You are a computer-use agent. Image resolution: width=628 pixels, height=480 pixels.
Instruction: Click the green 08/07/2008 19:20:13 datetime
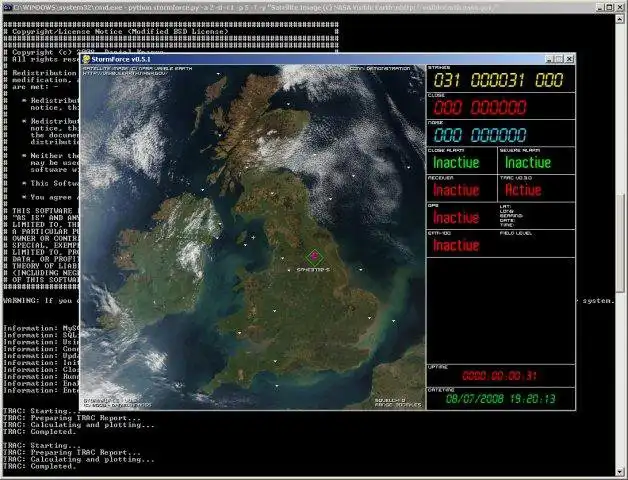pos(501,399)
